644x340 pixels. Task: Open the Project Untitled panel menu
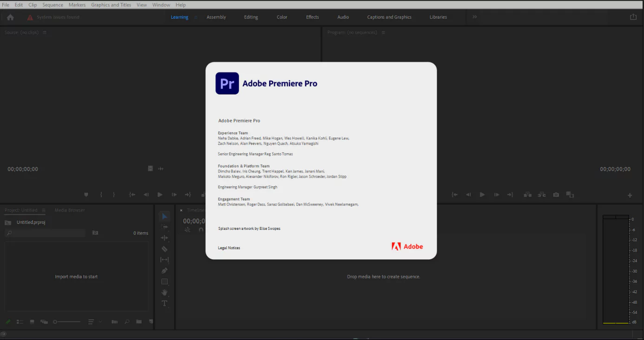point(43,210)
